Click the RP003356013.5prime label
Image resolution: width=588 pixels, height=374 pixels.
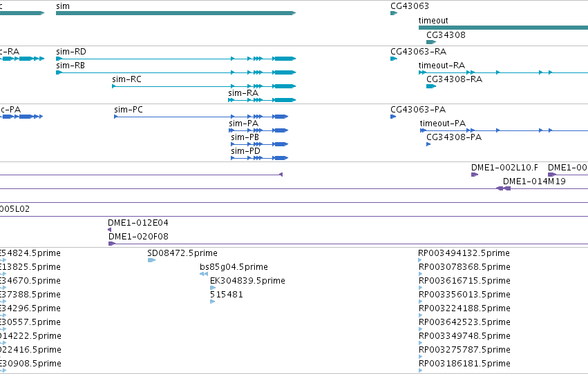pyautogui.click(x=464, y=295)
